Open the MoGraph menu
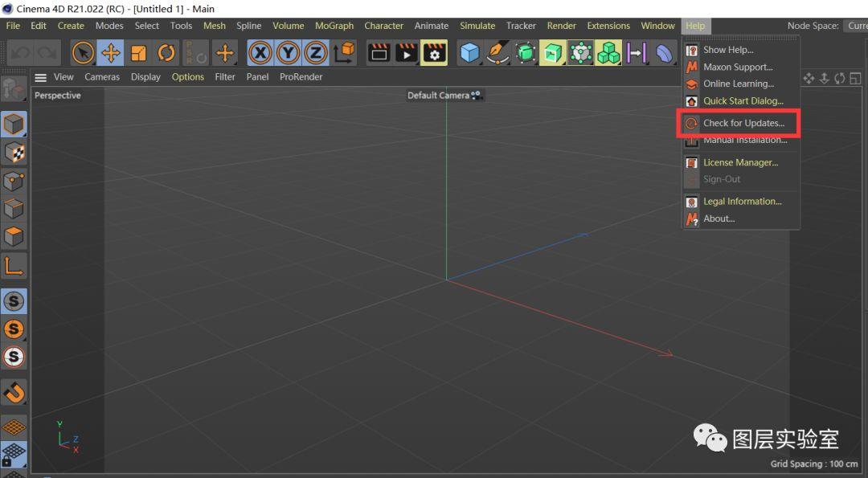 (334, 26)
